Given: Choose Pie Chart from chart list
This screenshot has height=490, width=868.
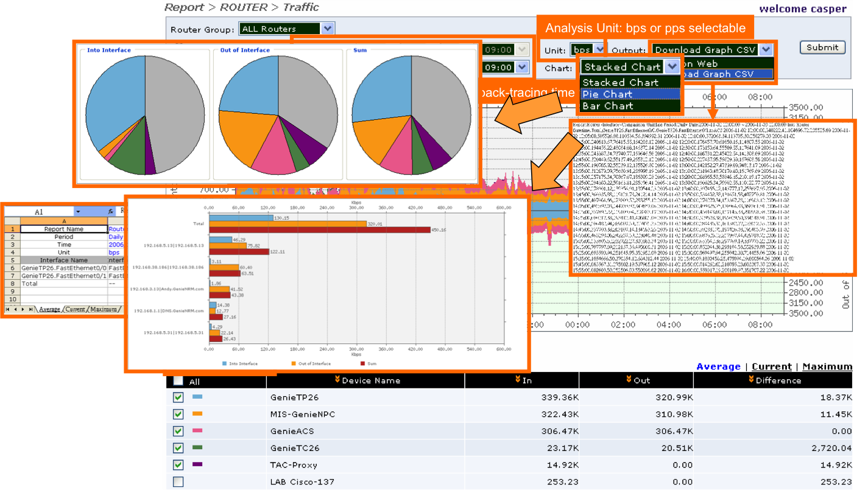Looking at the screenshot, I should coord(630,94).
